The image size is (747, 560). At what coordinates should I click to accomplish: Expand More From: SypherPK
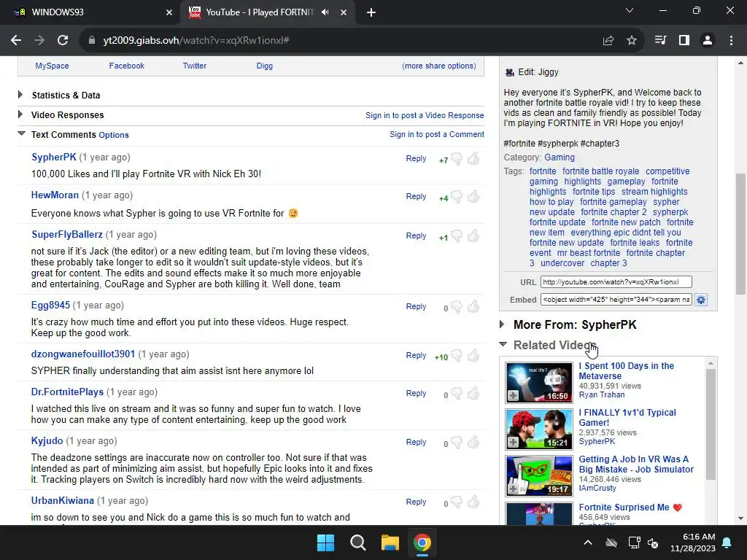pyautogui.click(x=575, y=324)
